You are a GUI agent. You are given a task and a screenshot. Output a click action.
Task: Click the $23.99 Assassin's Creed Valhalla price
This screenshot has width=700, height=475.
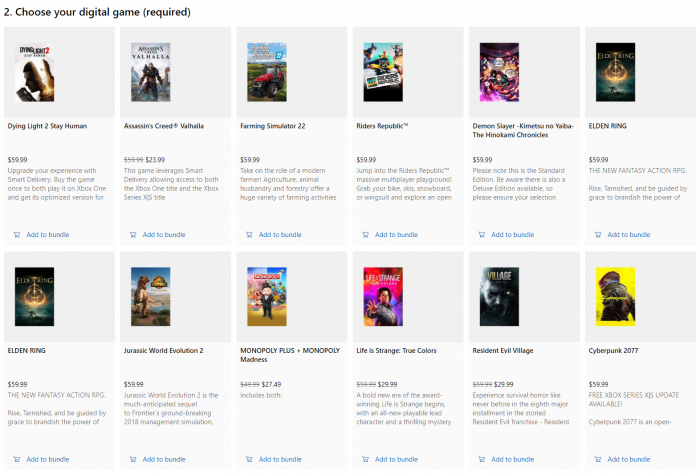click(155, 160)
